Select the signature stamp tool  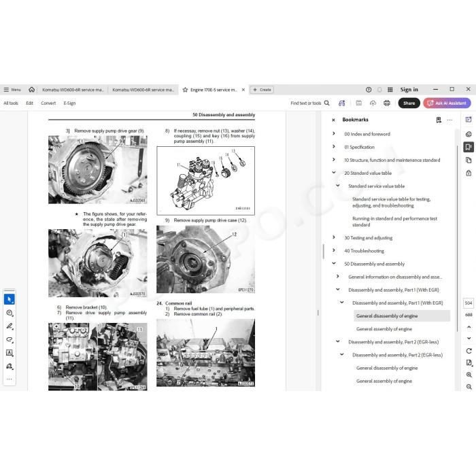tap(10, 366)
